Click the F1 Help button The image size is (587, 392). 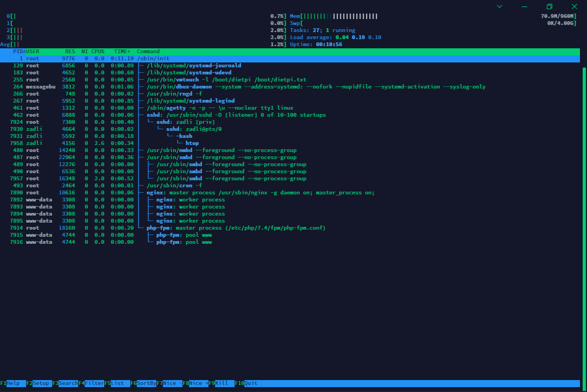[13, 383]
